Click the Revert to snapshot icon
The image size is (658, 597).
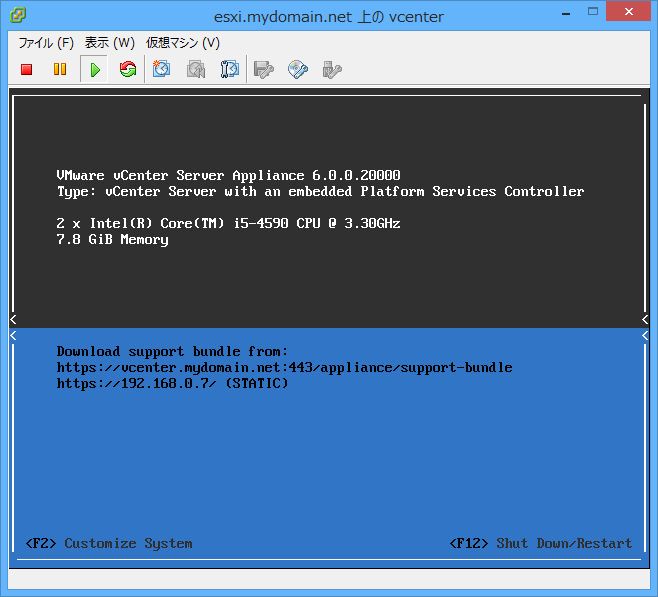pos(196,69)
